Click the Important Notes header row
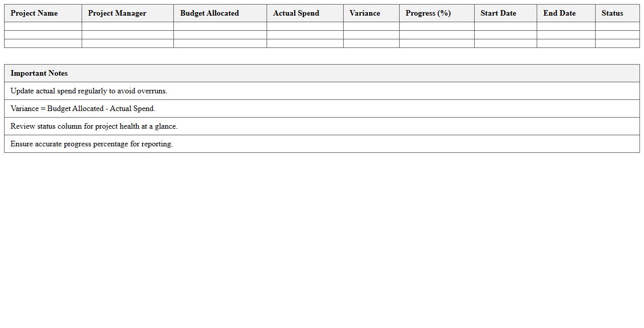This screenshot has height=328, width=644. (x=321, y=73)
